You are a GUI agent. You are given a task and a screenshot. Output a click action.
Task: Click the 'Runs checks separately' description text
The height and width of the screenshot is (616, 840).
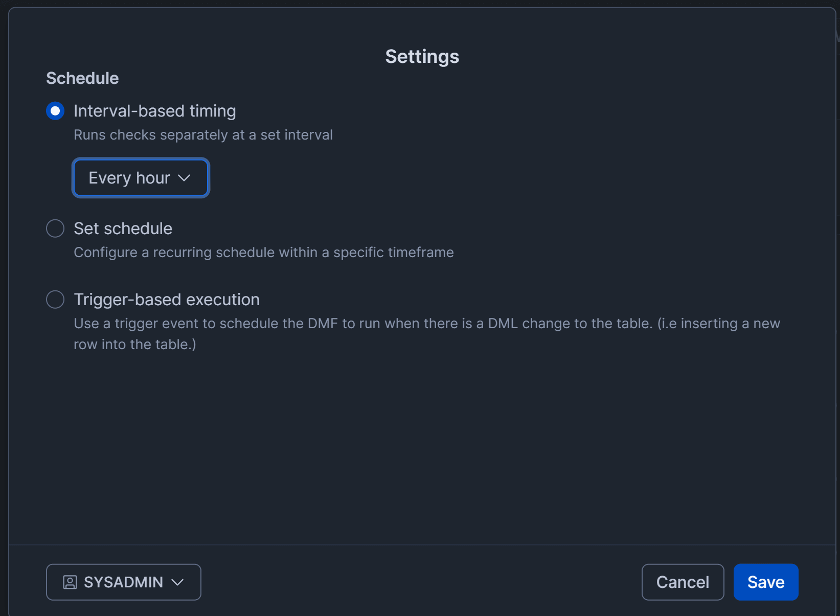(203, 135)
